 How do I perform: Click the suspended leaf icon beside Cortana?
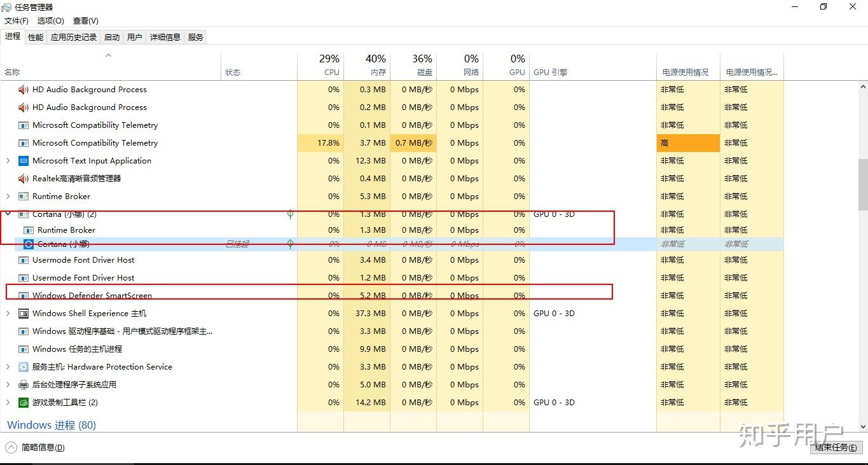click(290, 244)
